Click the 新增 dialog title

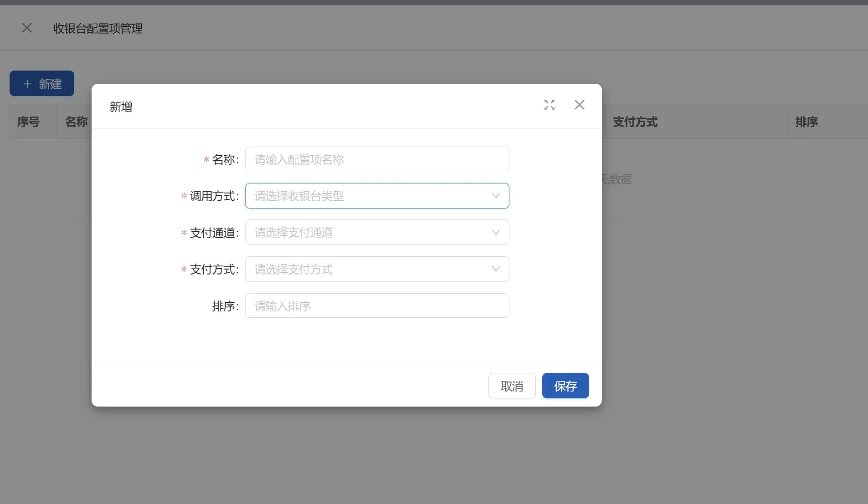(121, 107)
